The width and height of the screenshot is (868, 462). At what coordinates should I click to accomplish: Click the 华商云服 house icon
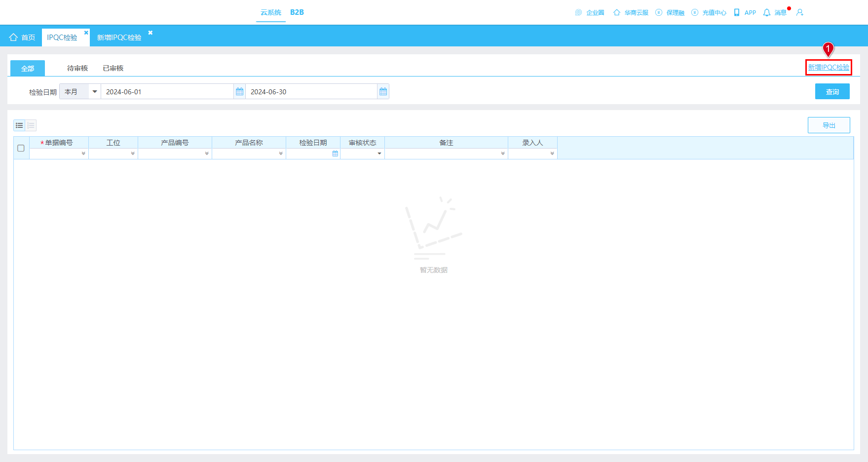coord(616,12)
